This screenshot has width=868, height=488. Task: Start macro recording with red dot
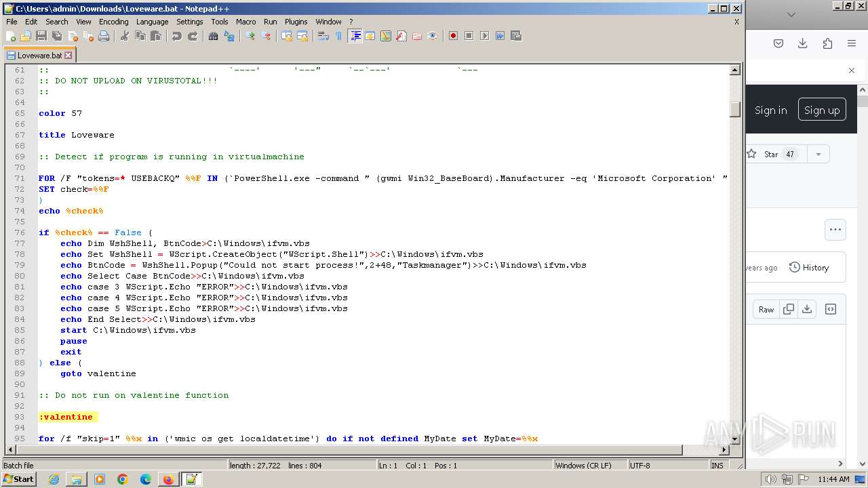pyautogui.click(x=453, y=36)
